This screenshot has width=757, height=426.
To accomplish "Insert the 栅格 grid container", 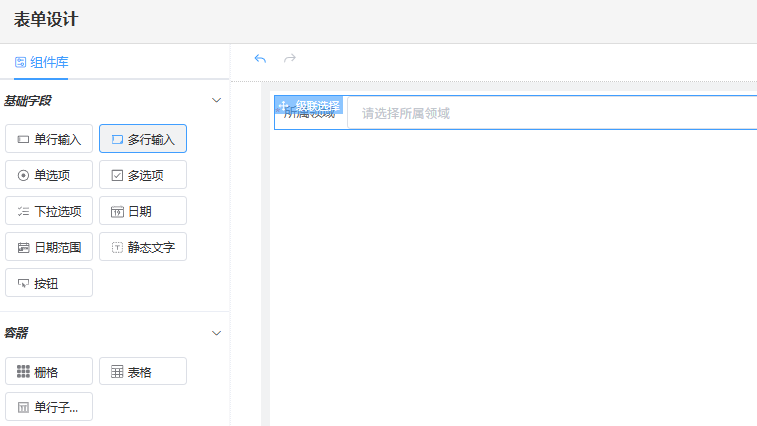I will [x=49, y=371].
